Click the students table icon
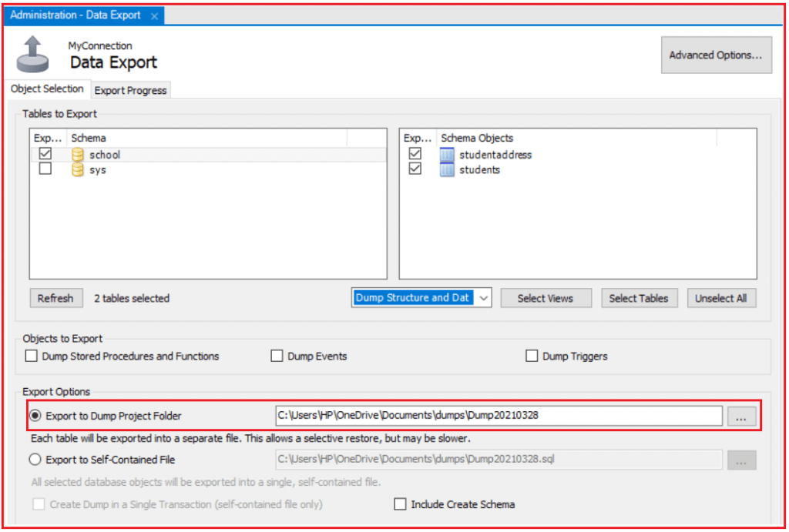 pos(448,170)
